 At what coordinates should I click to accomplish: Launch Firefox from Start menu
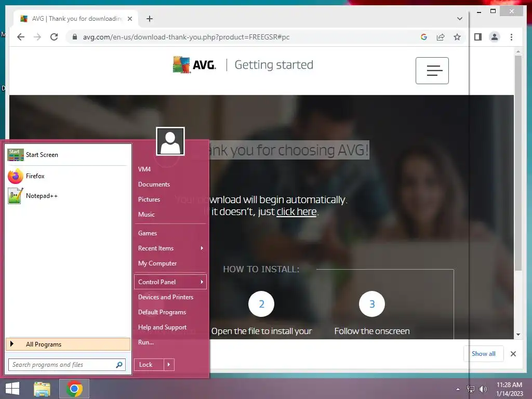click(x=67, y=176)
